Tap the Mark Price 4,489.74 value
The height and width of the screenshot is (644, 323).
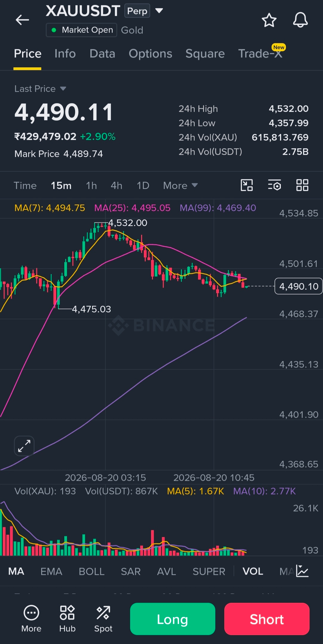coord(83,154)
